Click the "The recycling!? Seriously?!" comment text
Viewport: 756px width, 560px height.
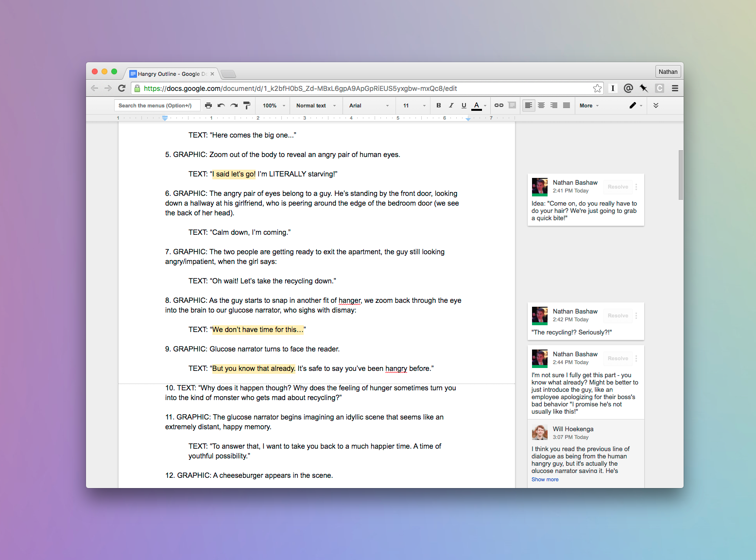click(572, 332)
